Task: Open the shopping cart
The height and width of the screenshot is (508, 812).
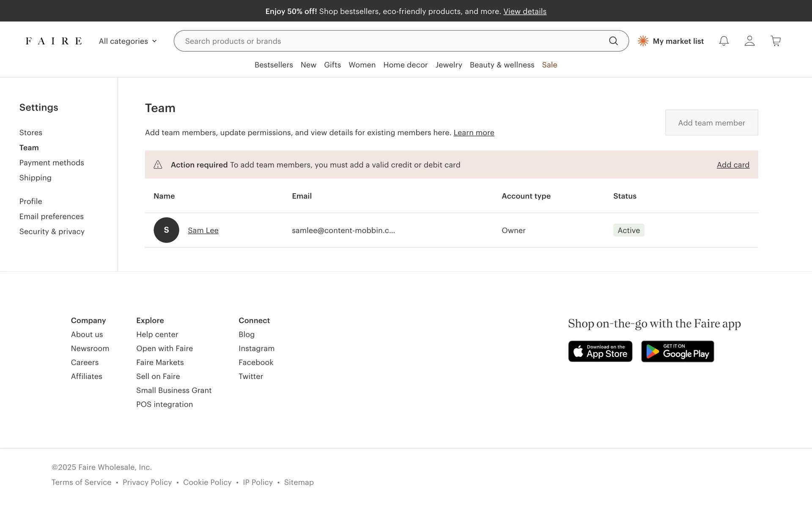Action: tap(775, 41)
